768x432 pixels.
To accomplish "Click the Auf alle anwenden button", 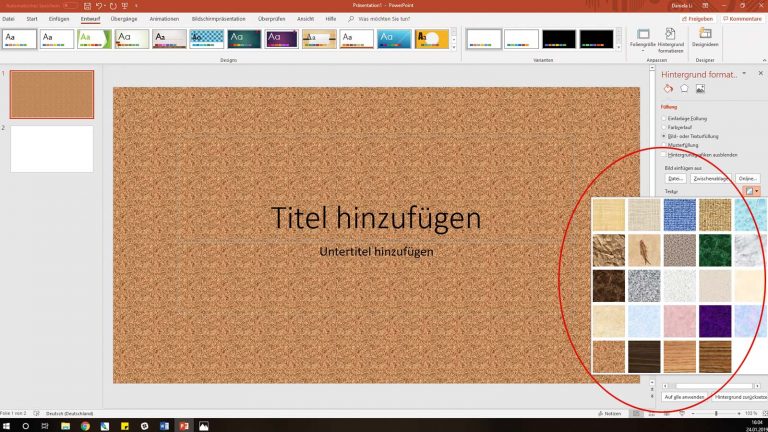I will tap(684, 397).
